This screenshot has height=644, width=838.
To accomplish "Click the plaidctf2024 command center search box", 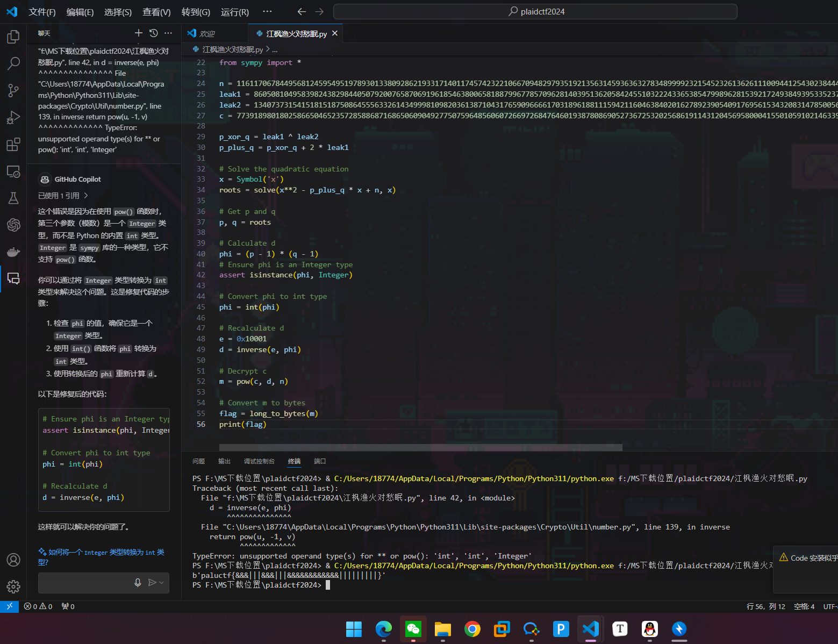I will pos(535,11).
